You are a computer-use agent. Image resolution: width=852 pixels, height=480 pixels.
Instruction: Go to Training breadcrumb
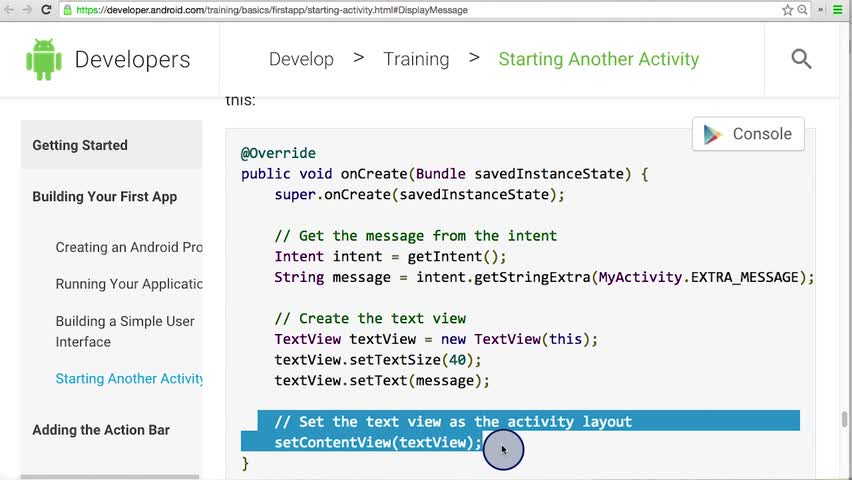pos(416,59)
